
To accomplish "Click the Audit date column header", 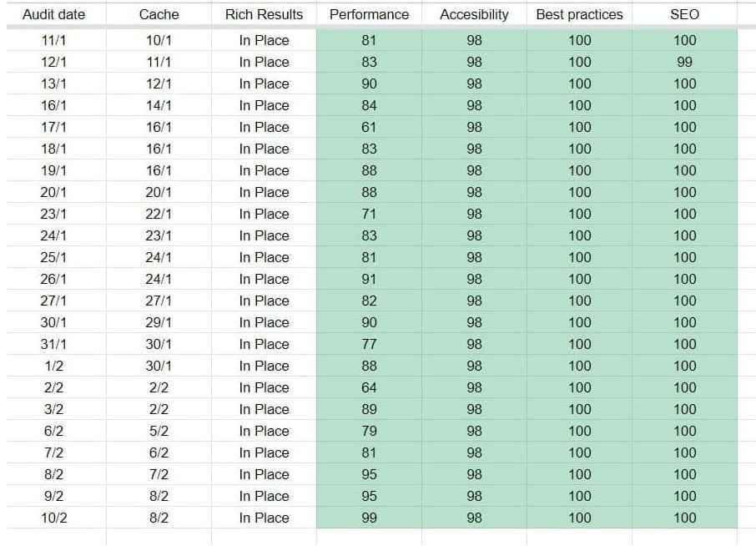I will tap(53, 14).
